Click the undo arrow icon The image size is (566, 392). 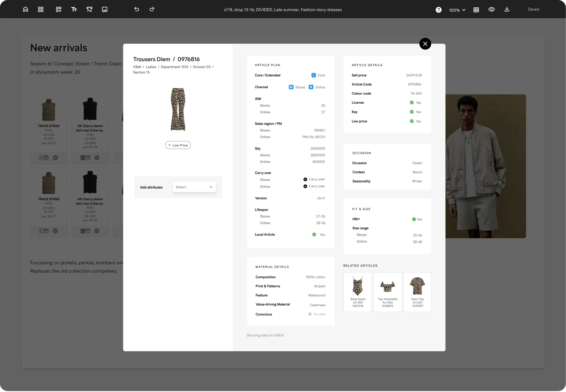137,9
